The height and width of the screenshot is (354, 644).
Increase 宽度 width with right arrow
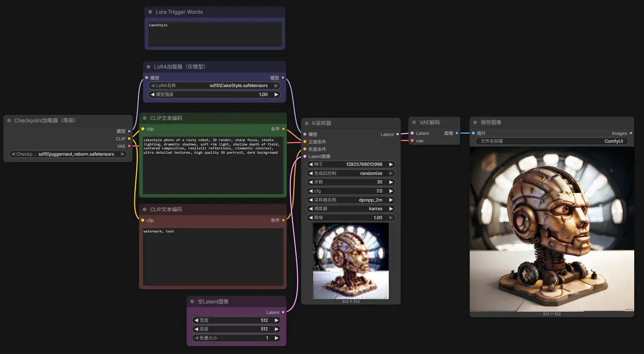tap(276, 320)
